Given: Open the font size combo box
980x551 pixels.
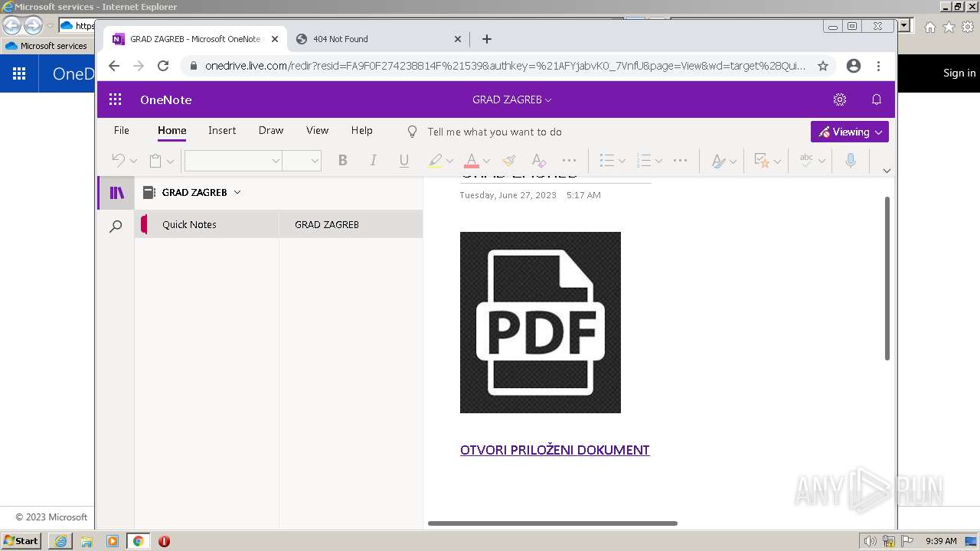Looking at the screenshot, I should (302, 161).
